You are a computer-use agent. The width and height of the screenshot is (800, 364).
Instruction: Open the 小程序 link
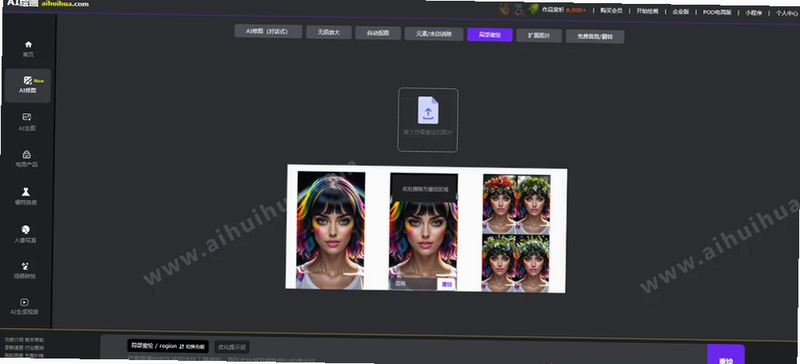pyautogui.click(x=754, y=13)
